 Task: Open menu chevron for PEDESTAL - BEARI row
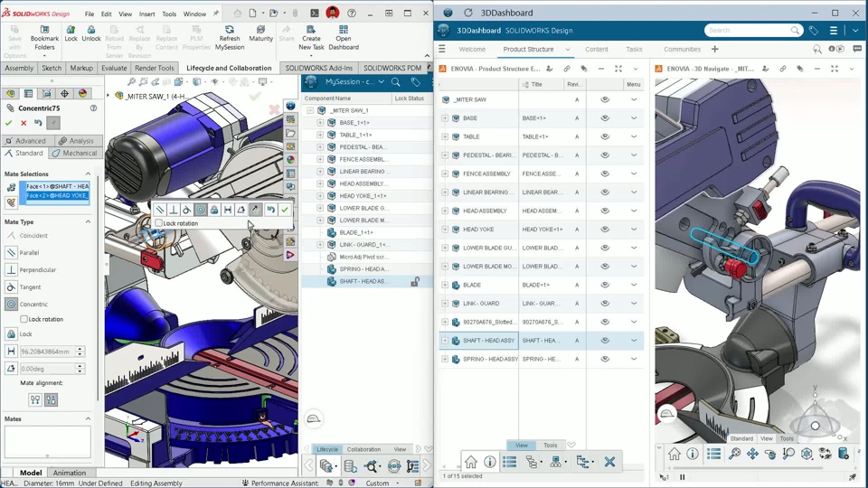[x=634, y=155]
